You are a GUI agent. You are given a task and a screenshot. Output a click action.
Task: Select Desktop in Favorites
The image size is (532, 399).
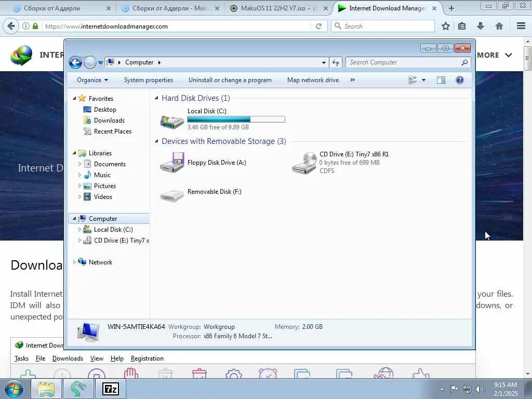coord(105,110)
